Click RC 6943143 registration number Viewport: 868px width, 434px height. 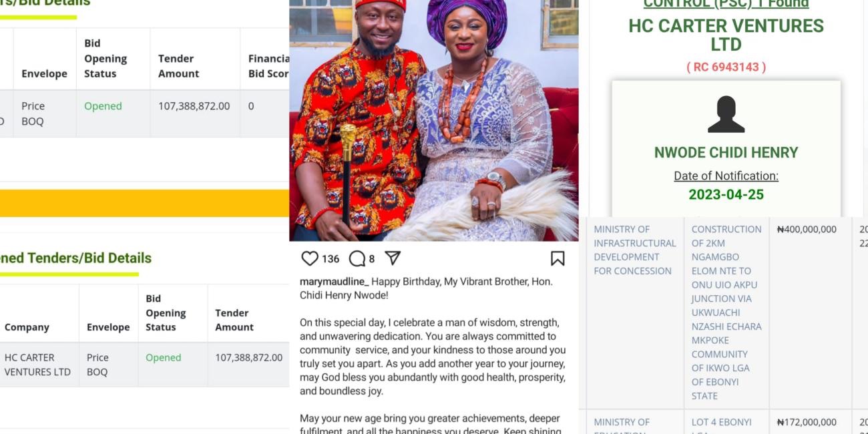coord(726,67)
